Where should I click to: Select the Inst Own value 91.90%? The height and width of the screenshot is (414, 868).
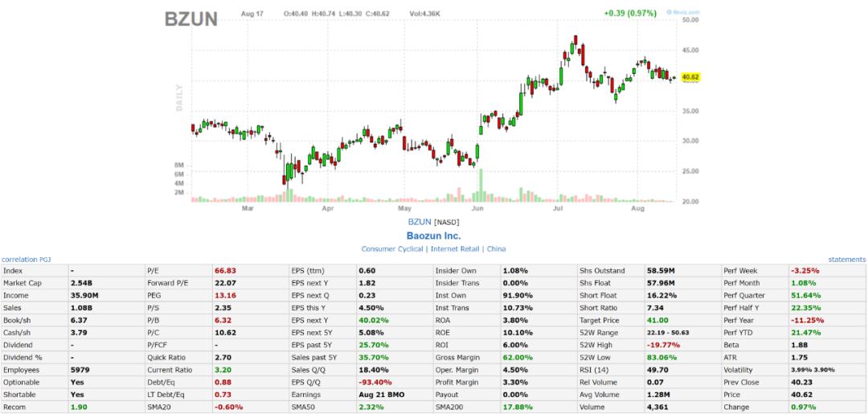(x=517, y=296)
